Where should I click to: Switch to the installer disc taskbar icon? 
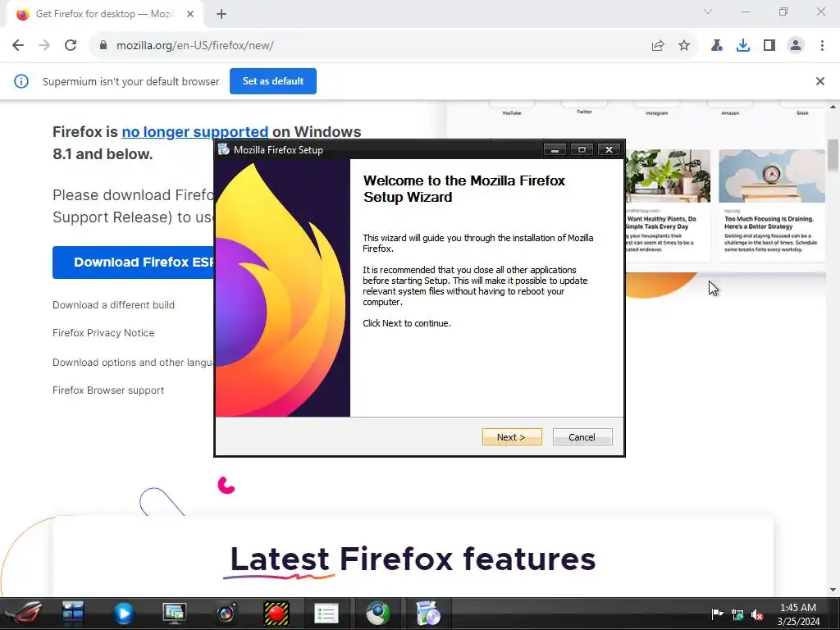tap(428, 614)
